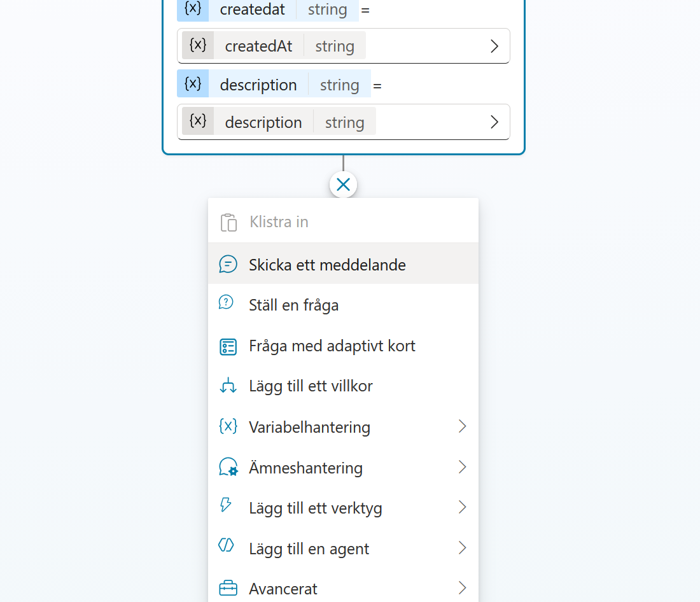
Task: Click the variable icon in description value field
Action: point(198,122)
